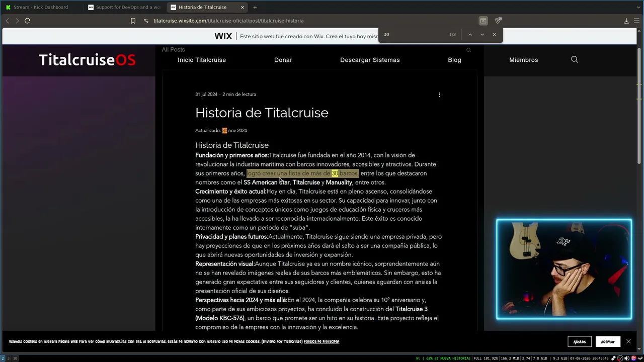
Task: Click the "31 jul 2024" post date
Action: tap(206, 95)
